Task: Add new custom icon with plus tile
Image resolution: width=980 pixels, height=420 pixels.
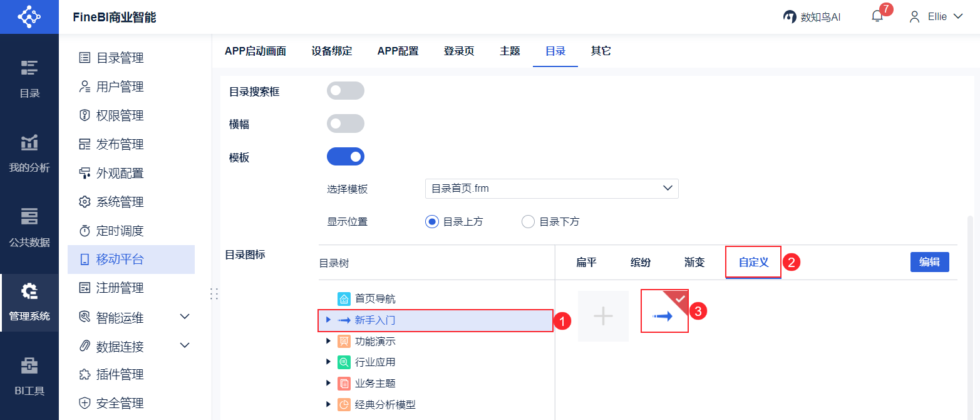Action: tap(603, 317)
